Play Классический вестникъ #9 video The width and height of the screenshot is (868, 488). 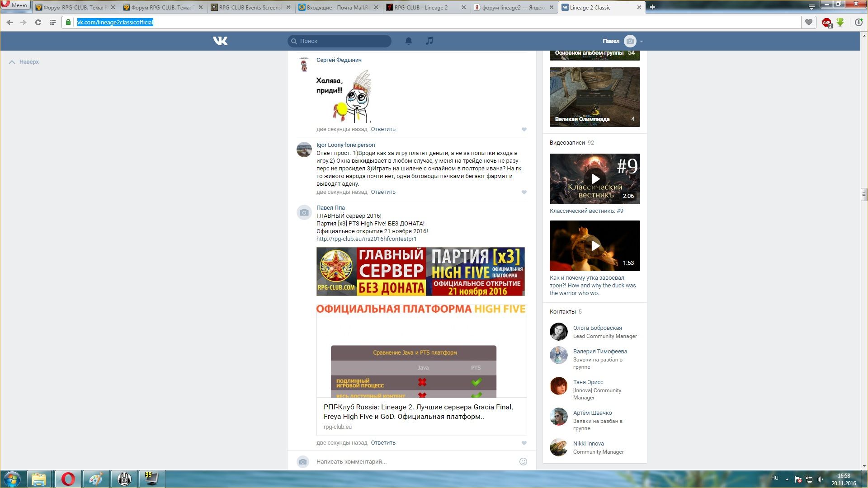[595, 179]
